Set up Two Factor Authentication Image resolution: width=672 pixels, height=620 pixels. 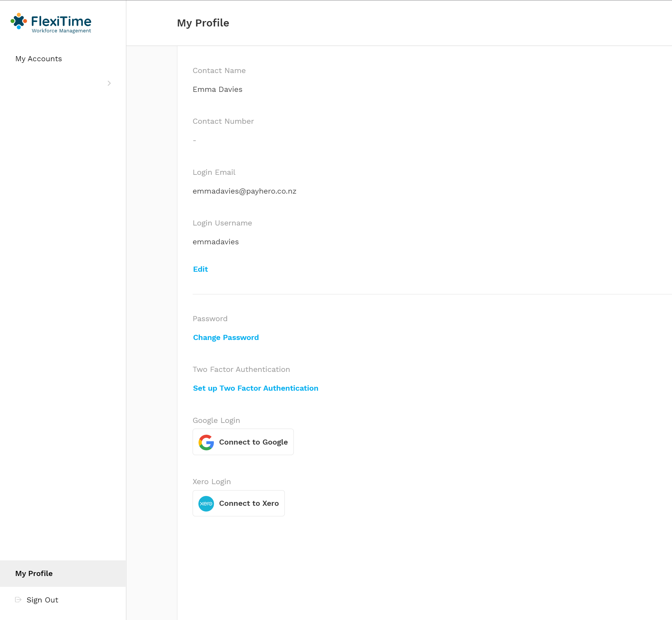[x=256, y=388]
